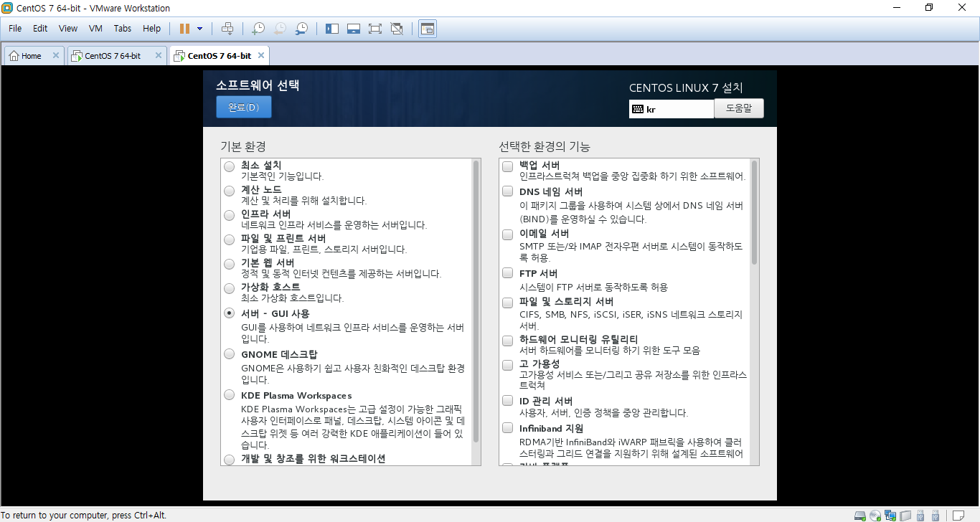The width and height of the screenshot is (980, 522).
Task: Check the Infiniband 지원 checkbox
Action: pos(507,429)
